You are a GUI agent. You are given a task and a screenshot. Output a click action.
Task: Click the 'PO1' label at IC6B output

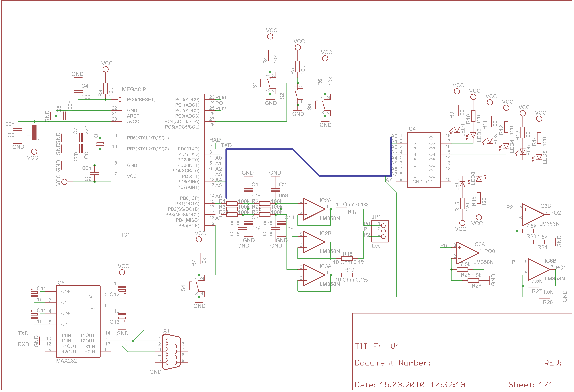(561, 268)
